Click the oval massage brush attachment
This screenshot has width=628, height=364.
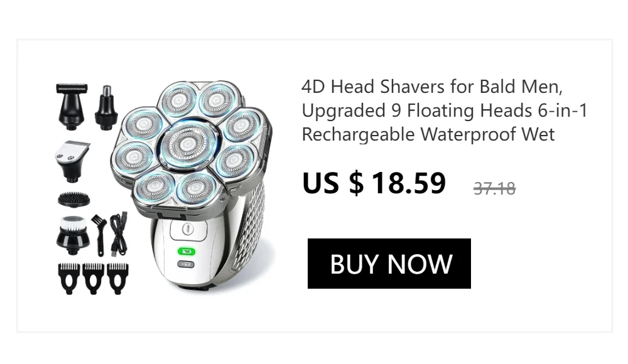[73, 200]
